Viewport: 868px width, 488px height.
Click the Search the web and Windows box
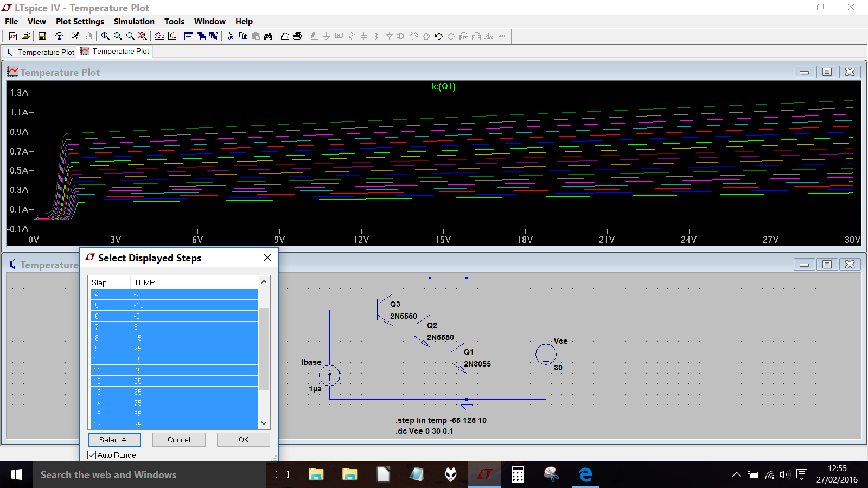[149, 474]
